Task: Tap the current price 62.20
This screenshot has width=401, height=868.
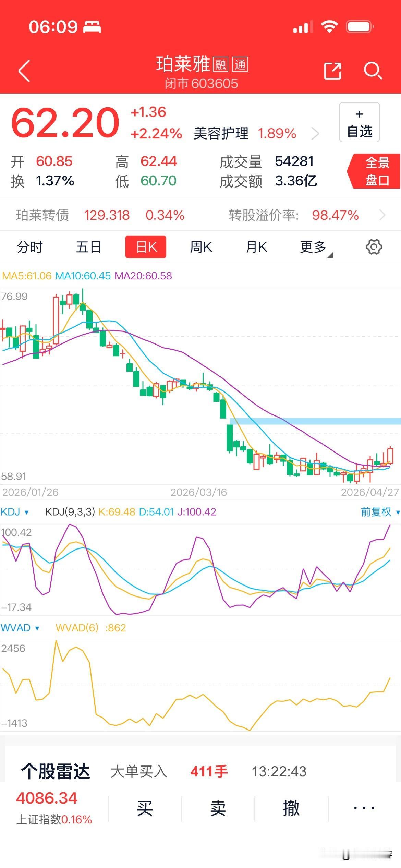Action: (65, 122)
